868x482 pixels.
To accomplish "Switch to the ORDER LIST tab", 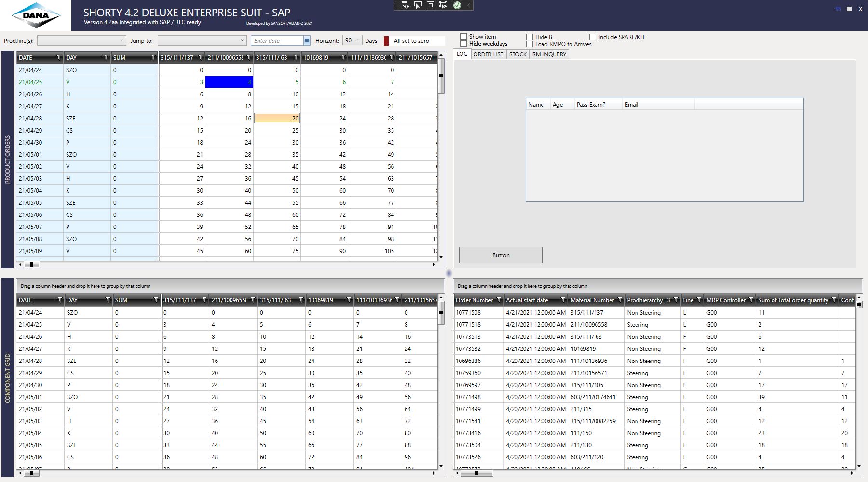I will tap(488, 54).
